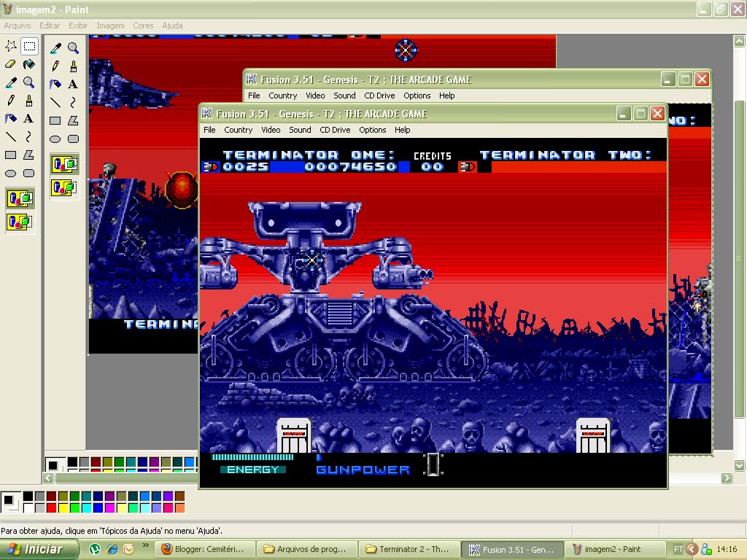747x560 pixels.
Task: Switch to Blogger: Cemitéri... taskbar window
Action: (205, 549)
